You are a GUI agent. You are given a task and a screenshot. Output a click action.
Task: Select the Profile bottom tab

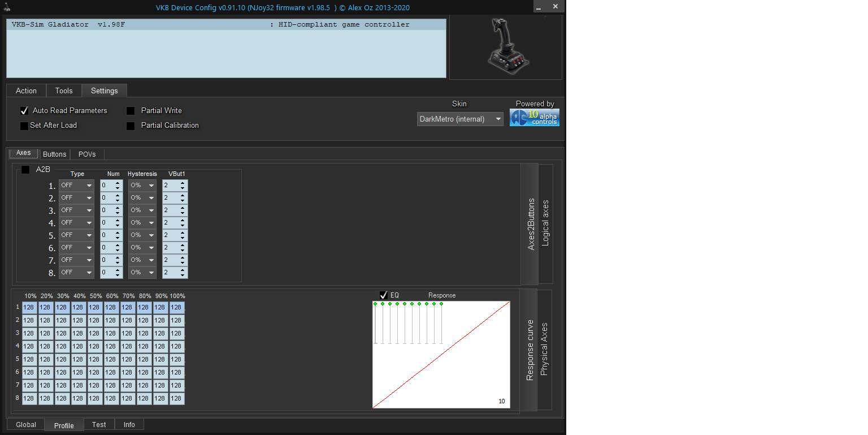coord(64,425)
